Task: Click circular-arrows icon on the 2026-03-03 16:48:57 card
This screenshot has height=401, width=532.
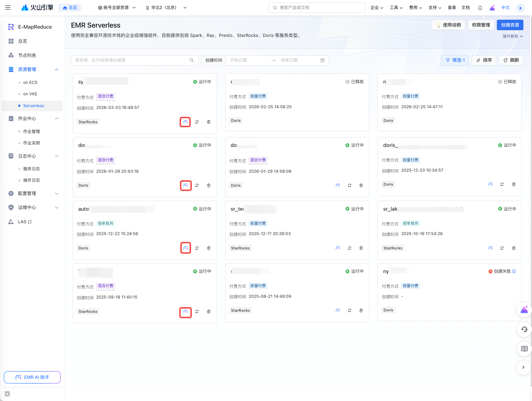Action: click(197, 122)
